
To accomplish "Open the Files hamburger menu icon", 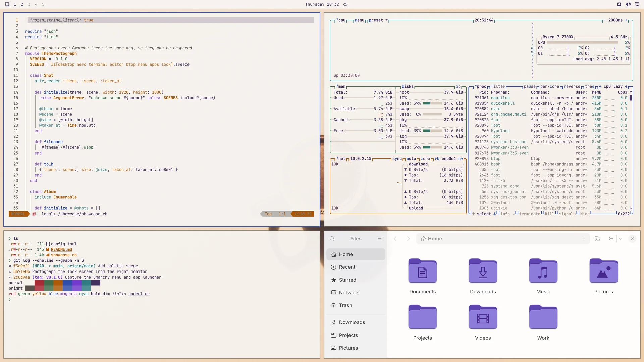I will (x=380, y=239).
